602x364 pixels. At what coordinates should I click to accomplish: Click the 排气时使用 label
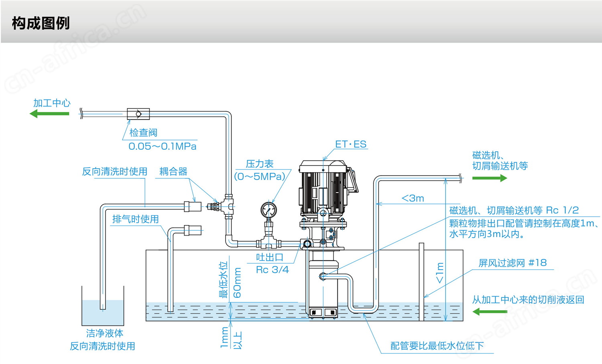pos(136,219)
